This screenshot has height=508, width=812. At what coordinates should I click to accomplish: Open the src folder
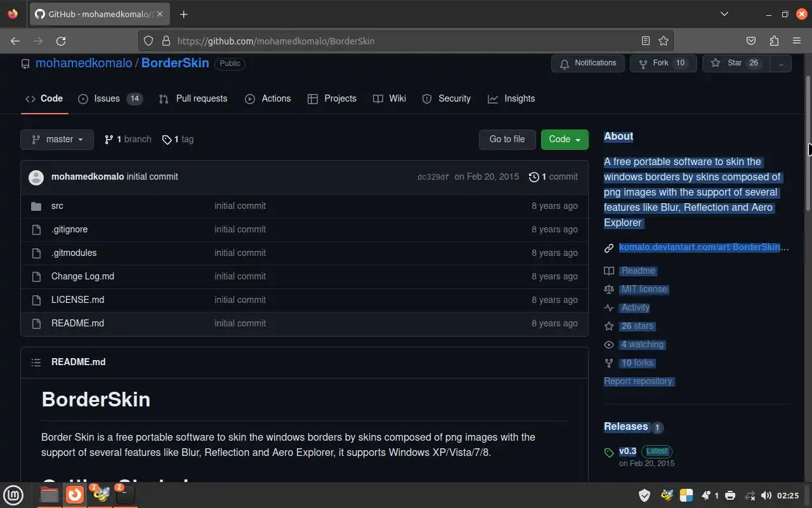point(57,206)
